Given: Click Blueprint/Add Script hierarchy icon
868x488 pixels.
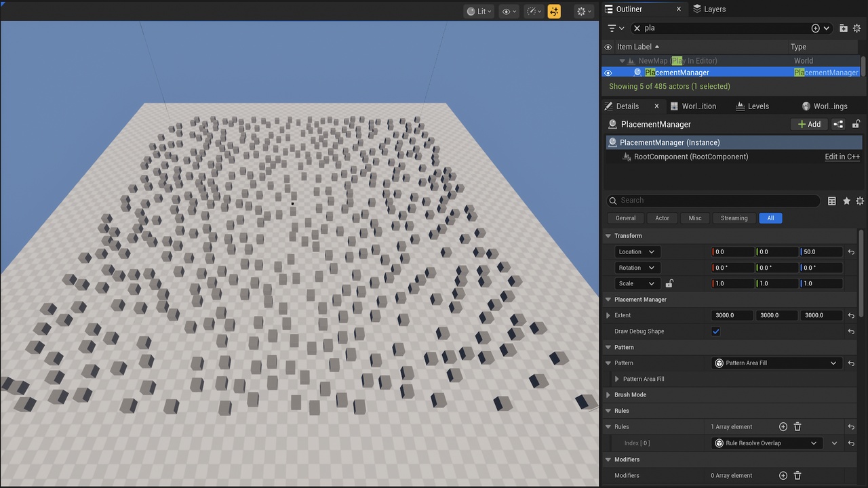Looking at the screenshot, I should (839, 124).
